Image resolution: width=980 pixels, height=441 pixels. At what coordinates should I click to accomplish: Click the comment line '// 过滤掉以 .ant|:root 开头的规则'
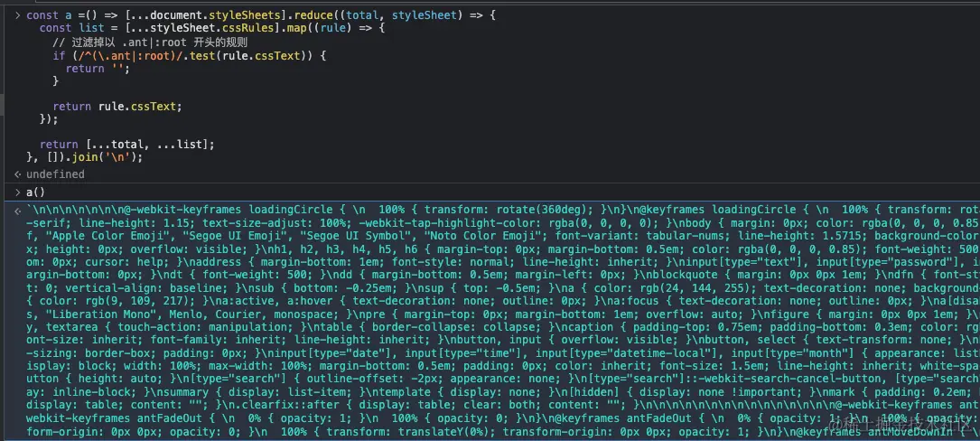click(x=150, y=42)
